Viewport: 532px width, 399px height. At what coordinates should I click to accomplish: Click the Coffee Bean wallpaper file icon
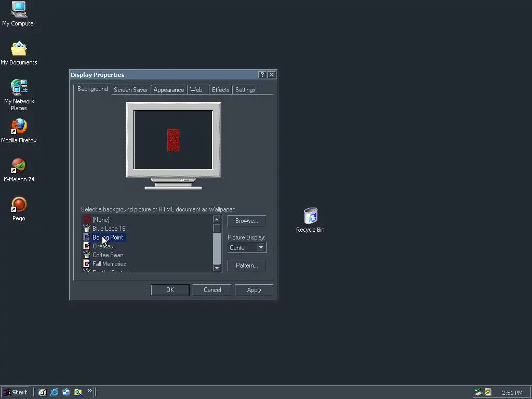pos(87,255)
